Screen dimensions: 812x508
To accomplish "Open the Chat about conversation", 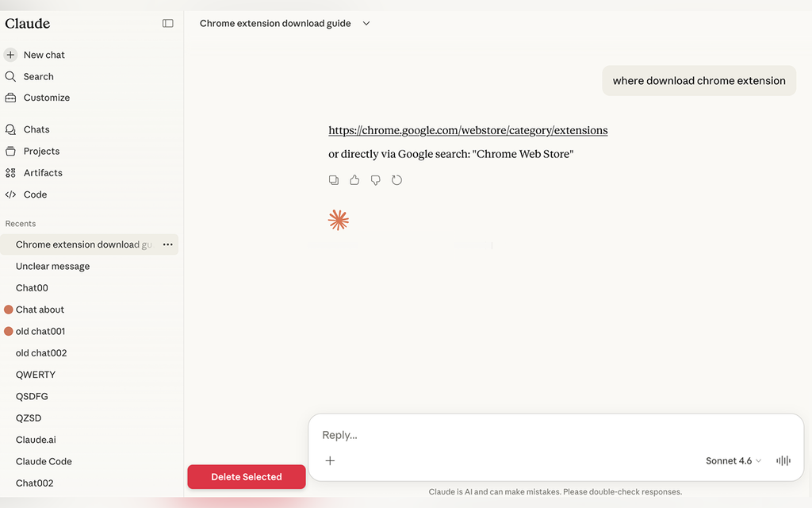I will 40,310.
